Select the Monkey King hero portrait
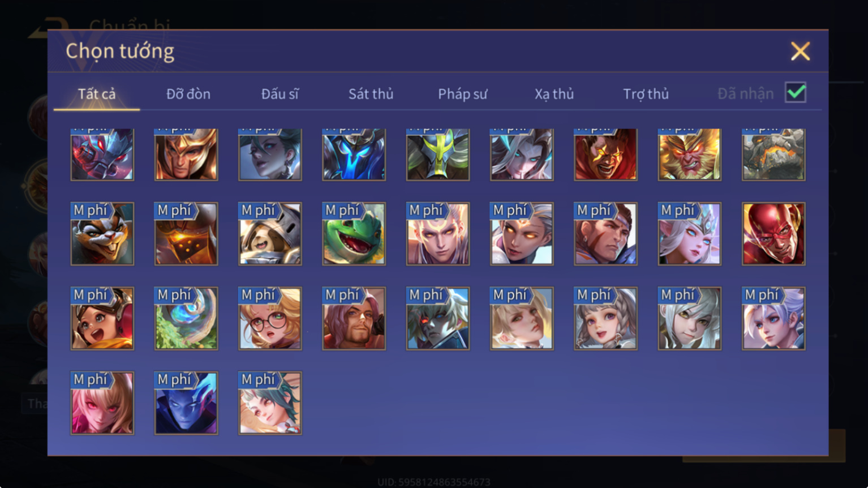The image size is (868, 488). point(690,155)
